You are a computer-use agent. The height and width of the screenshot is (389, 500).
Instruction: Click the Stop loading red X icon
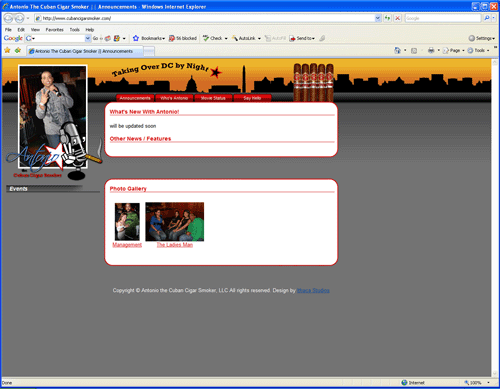398,18
